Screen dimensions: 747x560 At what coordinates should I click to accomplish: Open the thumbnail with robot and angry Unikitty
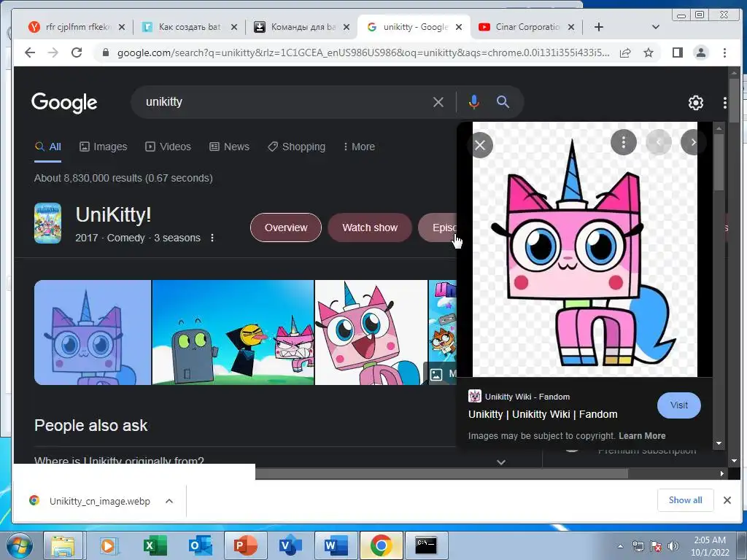233,332
